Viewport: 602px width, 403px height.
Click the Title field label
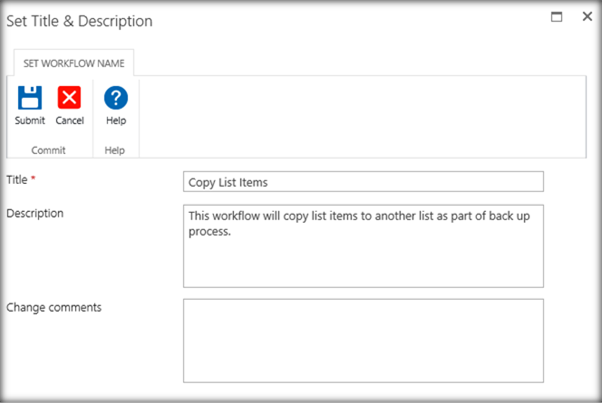click(x=17, y=180)
